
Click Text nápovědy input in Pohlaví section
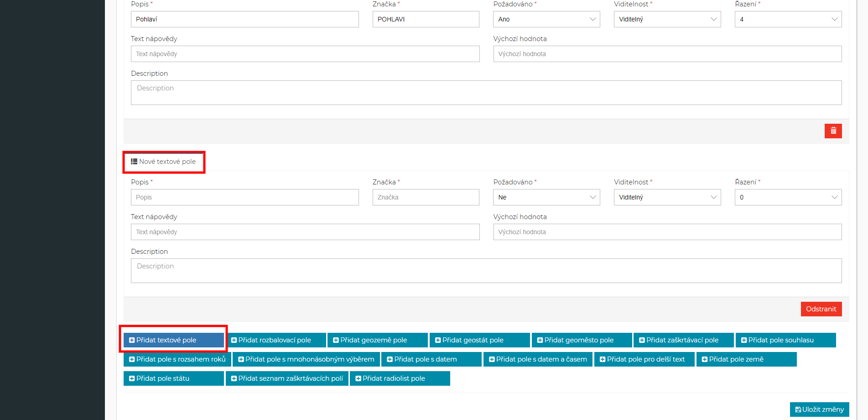(x=305, y=54)
